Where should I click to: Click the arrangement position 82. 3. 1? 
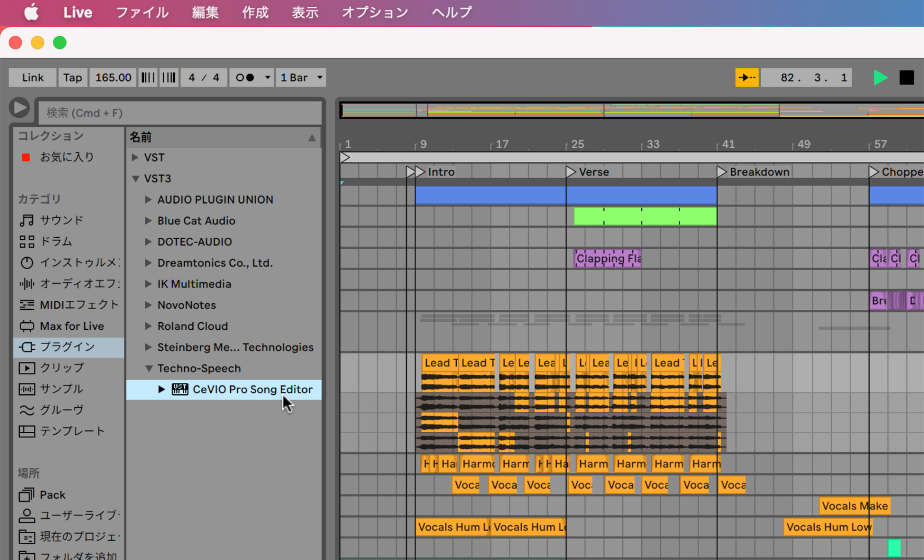pyautogui.click(x=806, y=78)
